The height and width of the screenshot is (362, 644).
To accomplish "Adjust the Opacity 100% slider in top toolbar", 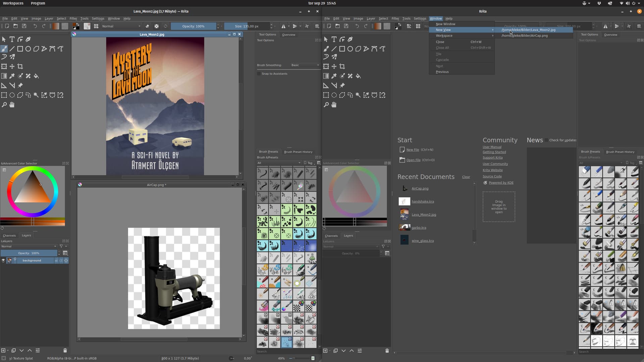I will tap(193, 26).
